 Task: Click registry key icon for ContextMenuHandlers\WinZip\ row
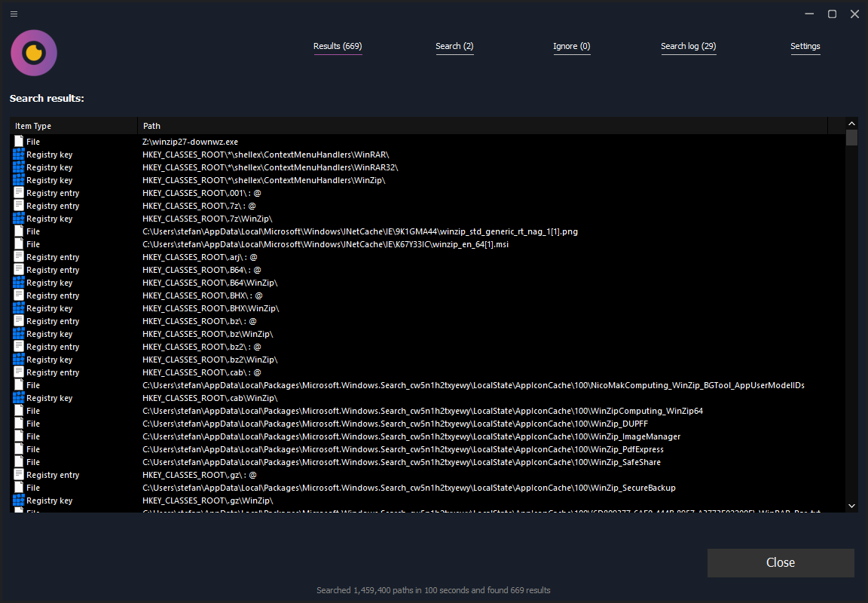(x=19, y=180)
